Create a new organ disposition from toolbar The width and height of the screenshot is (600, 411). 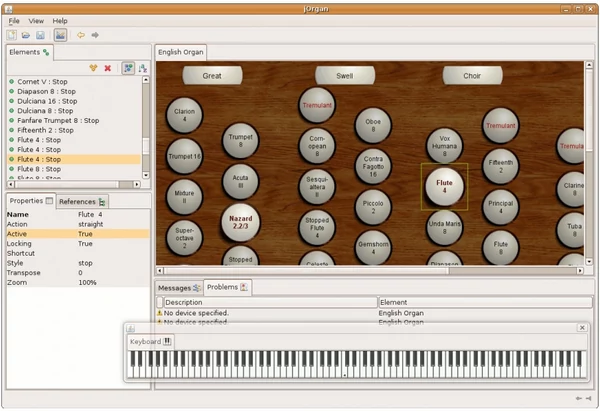pos(11,35)
